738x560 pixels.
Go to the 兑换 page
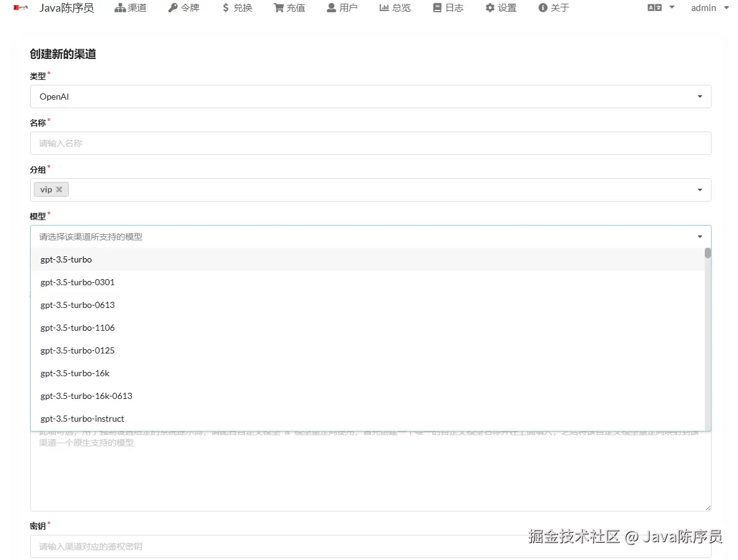(237, 8)
